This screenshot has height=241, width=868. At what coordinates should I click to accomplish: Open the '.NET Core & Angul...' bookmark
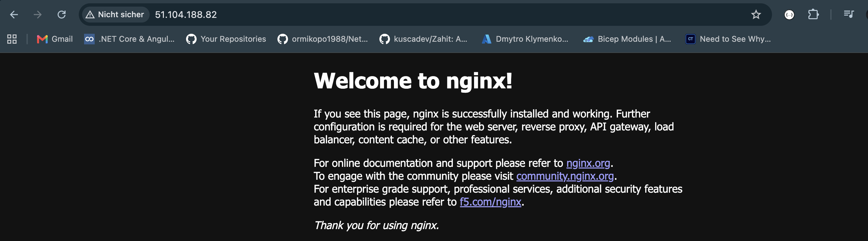tap(129, 39)
